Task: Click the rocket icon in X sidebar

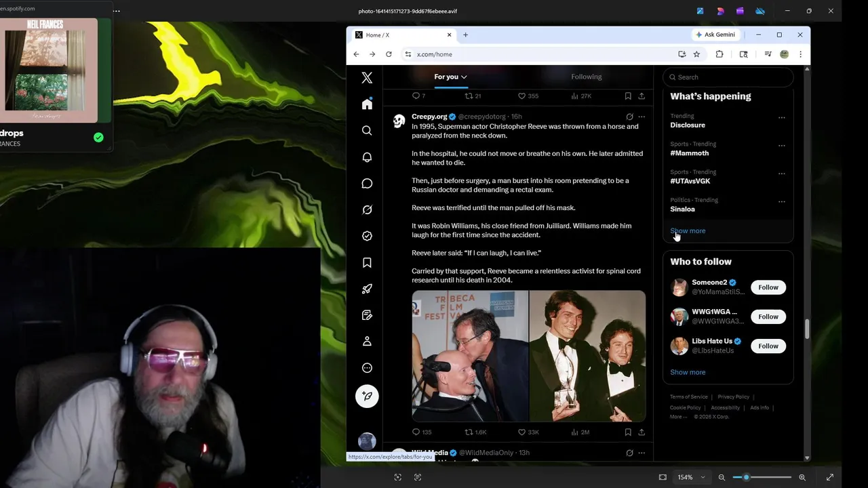Action: tap(367, 289)
